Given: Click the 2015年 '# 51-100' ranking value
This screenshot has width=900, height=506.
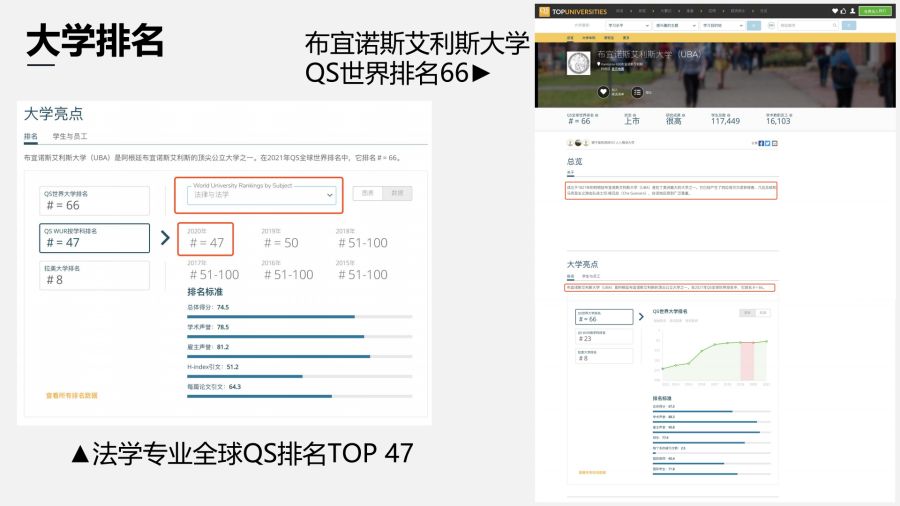Looking at the screenshot, I should (x=363, y=275).
